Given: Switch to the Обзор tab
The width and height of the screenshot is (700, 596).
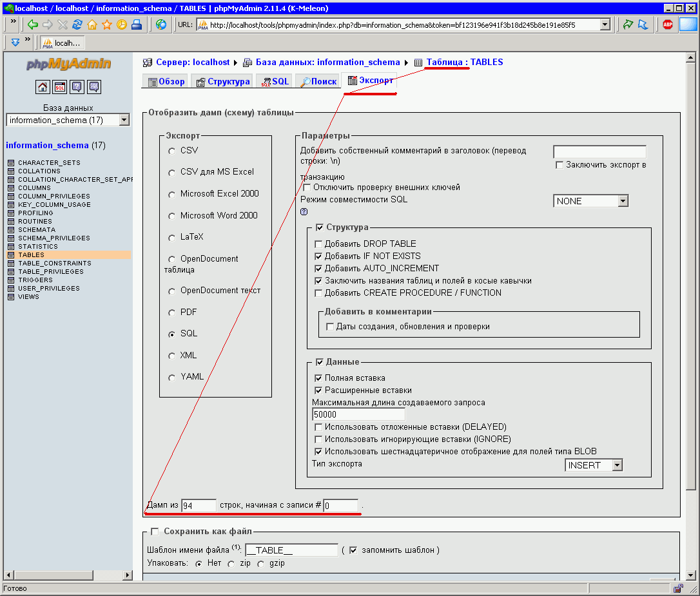Looking at the screenshot, I should [x=166, y=82].
